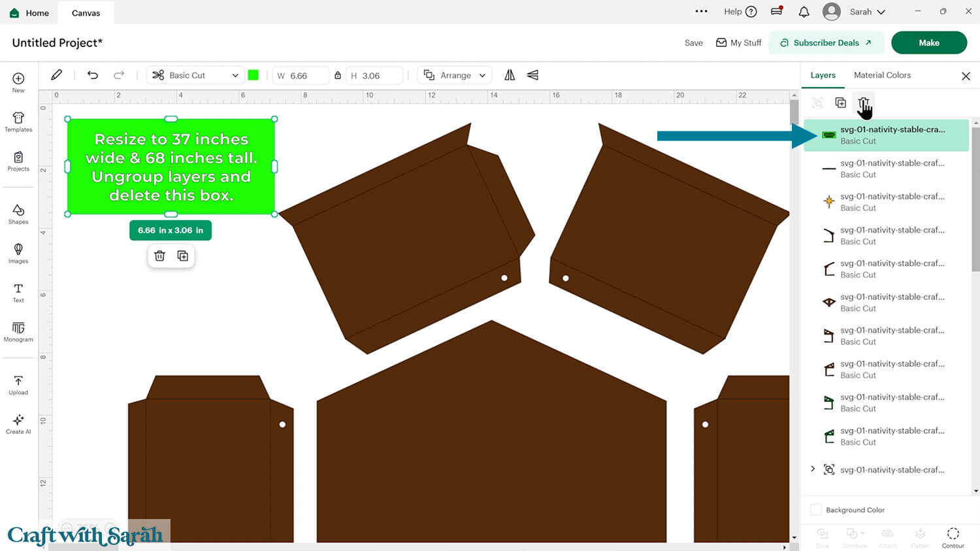Click the green Make button
Viewport: 980px width, 551px height.
tap(928, 42)
